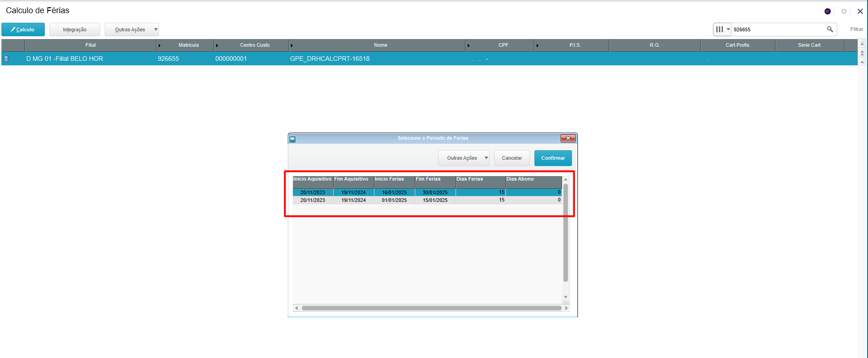Viewport: 868px width, 358px height.
Task: Click the Fim Ferias column header
Action: pyautogui.click(x=435, y=182)
